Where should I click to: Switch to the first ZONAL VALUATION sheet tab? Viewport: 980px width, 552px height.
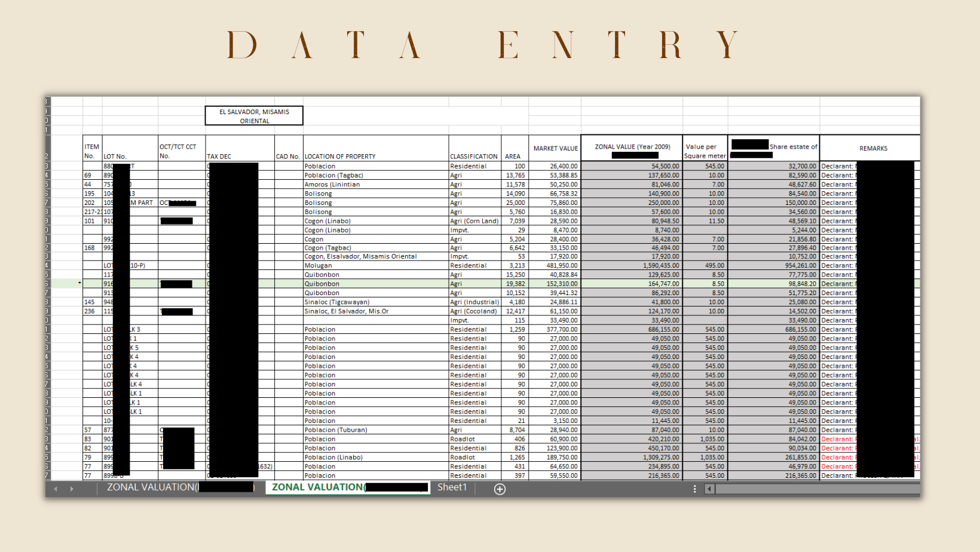(181, 487)
